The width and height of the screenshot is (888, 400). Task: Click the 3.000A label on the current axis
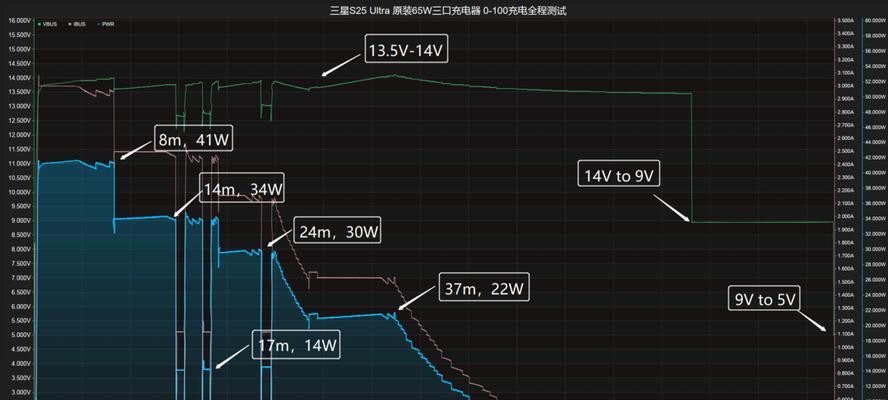(848, 86)
